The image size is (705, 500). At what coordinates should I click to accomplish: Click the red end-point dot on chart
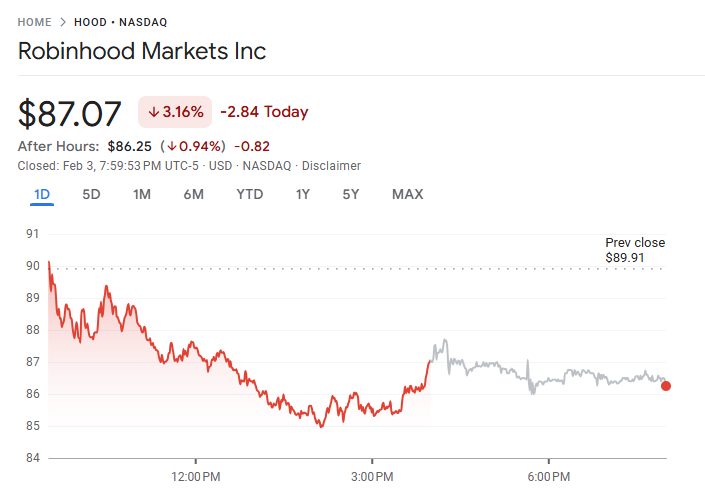(x=666, y=386)
